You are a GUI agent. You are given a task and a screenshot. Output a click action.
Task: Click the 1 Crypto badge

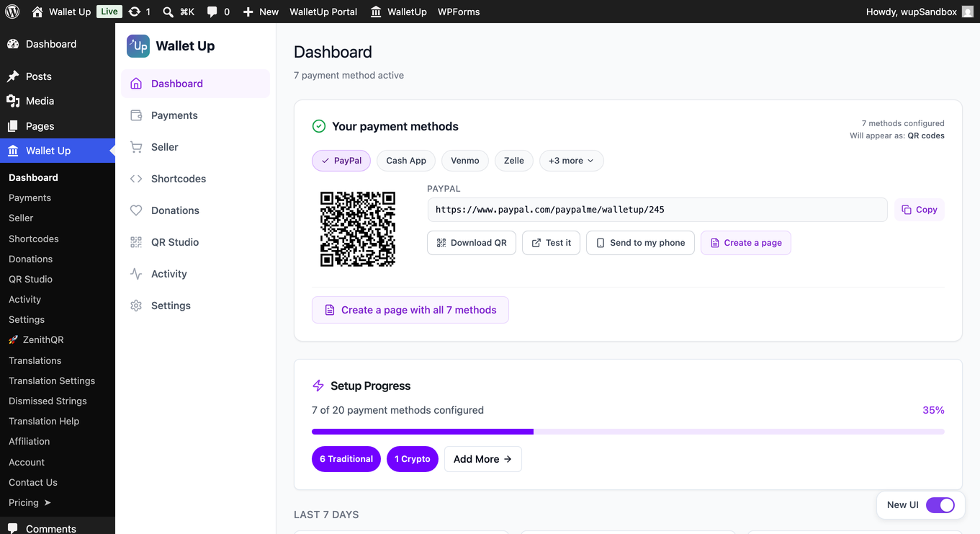(x=413, y=459)
